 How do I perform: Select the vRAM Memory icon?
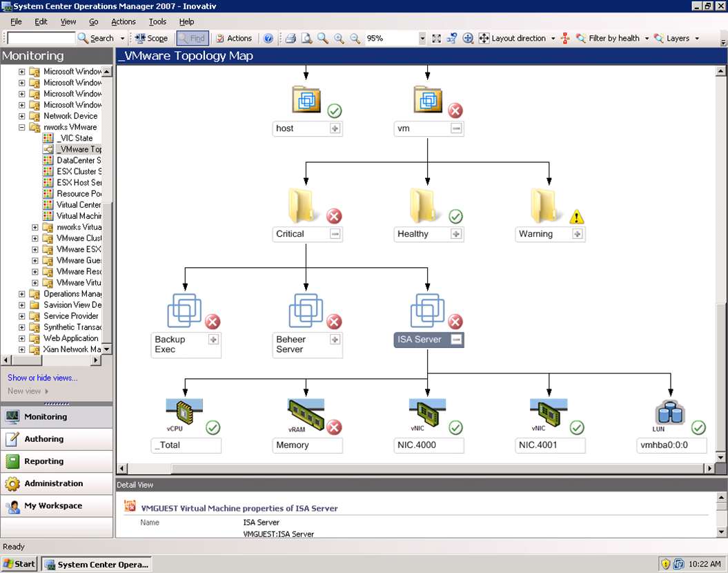point(306,414)
